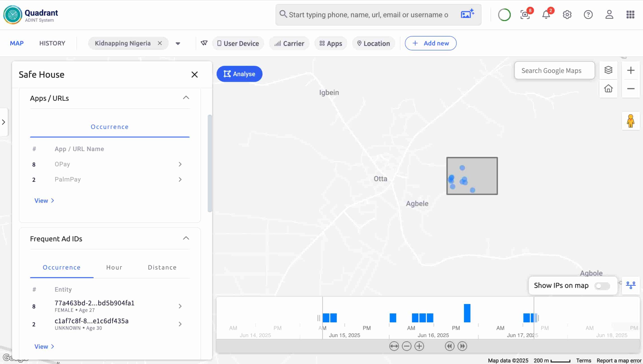This screenshot has width=643, height=364.
Task: Open the apps grid menu icon
Action: tap(630, 15)
